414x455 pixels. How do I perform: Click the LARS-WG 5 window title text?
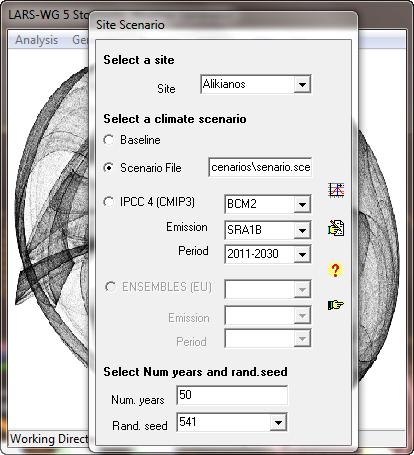(x=49, y=15)
